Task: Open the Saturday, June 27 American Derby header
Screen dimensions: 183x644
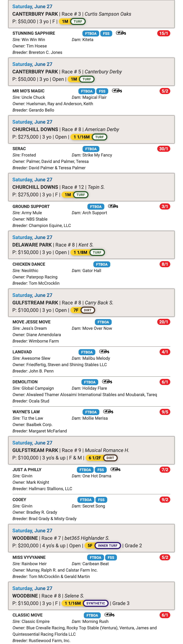Action: [x=91, y=130]
